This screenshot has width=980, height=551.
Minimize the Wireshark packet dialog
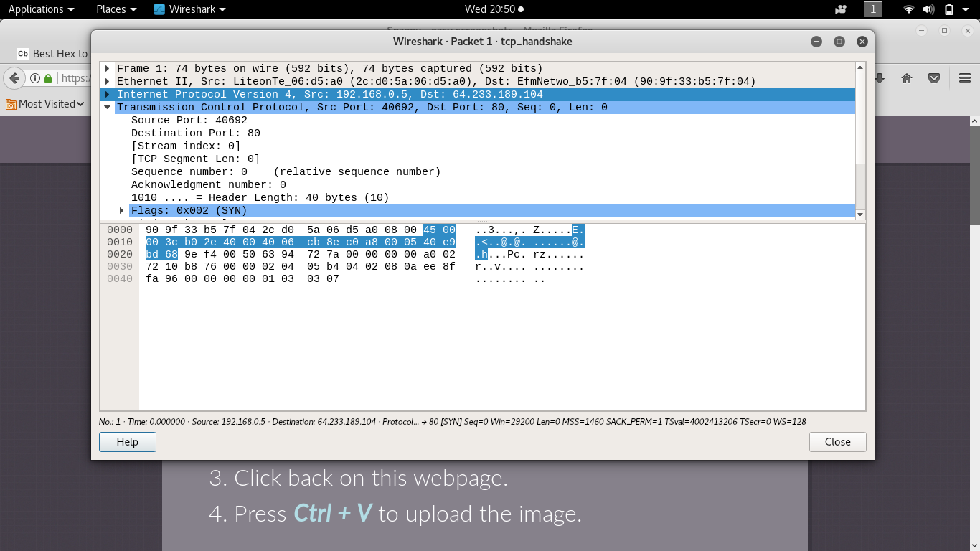coord(816,42)
